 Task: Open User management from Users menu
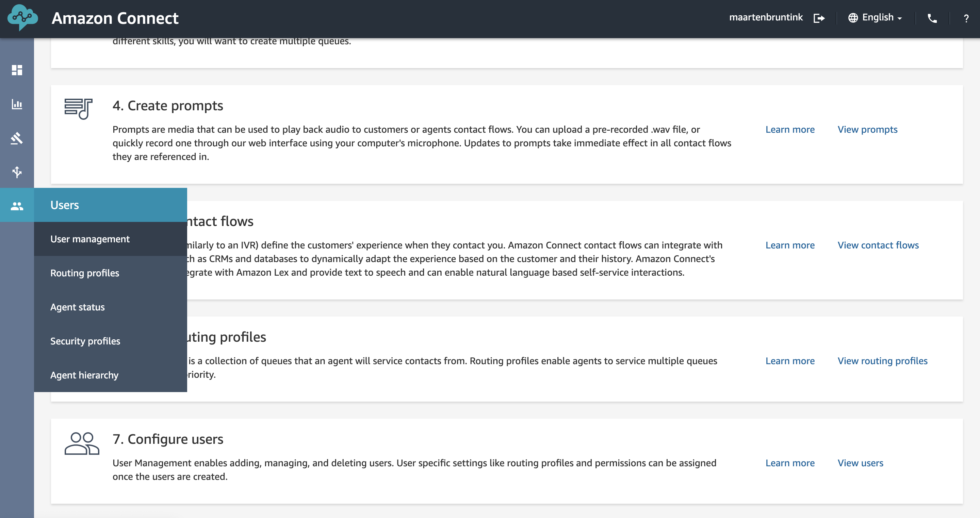[110, 239]
